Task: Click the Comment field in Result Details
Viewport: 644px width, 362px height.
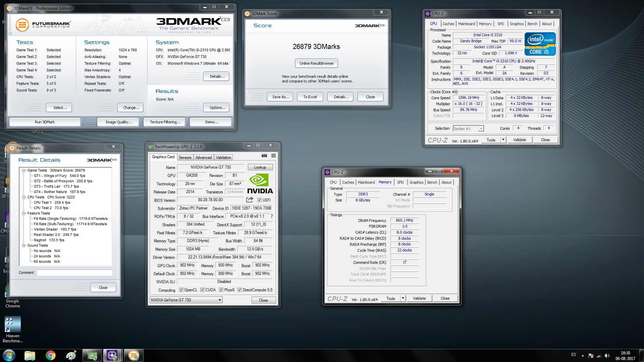Action: [x=74, y=273]
